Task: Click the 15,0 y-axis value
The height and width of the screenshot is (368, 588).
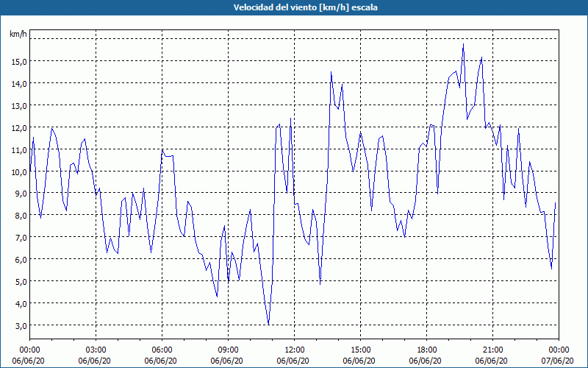Action: pyautogui.click(x=19, y=61)
